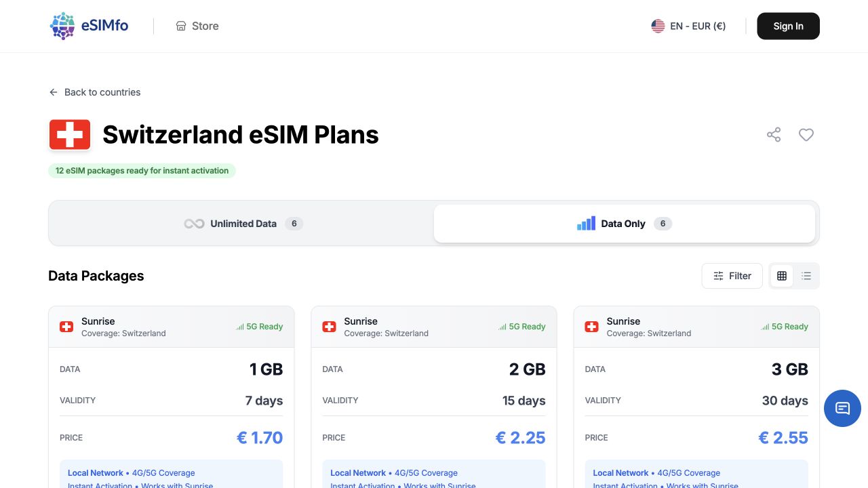Click the 7 days validity value

click(x=264, y=401)
